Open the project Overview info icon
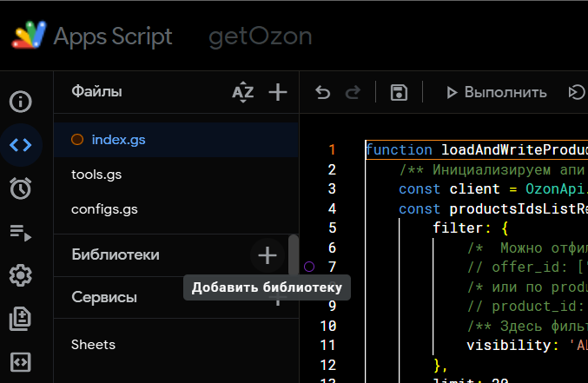Image resolution: width=588 pixels, height=383 pixels. click(x=21, y=102)
